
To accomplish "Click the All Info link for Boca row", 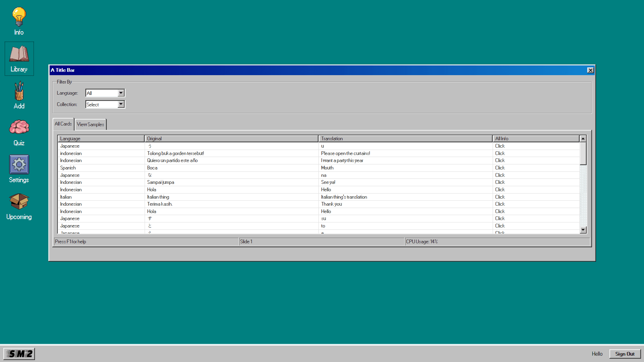I will coord(500,168).
